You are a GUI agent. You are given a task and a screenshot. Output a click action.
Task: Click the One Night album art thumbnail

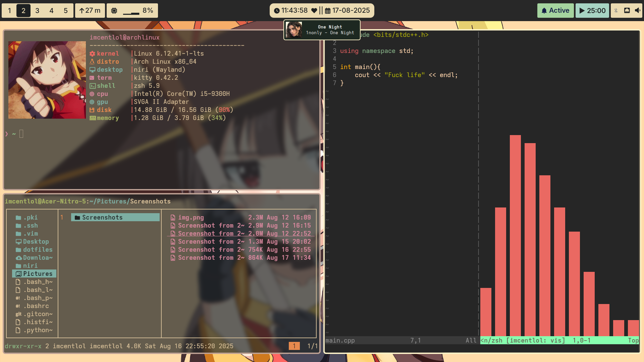pyautogui.click(x=294, y=30)
